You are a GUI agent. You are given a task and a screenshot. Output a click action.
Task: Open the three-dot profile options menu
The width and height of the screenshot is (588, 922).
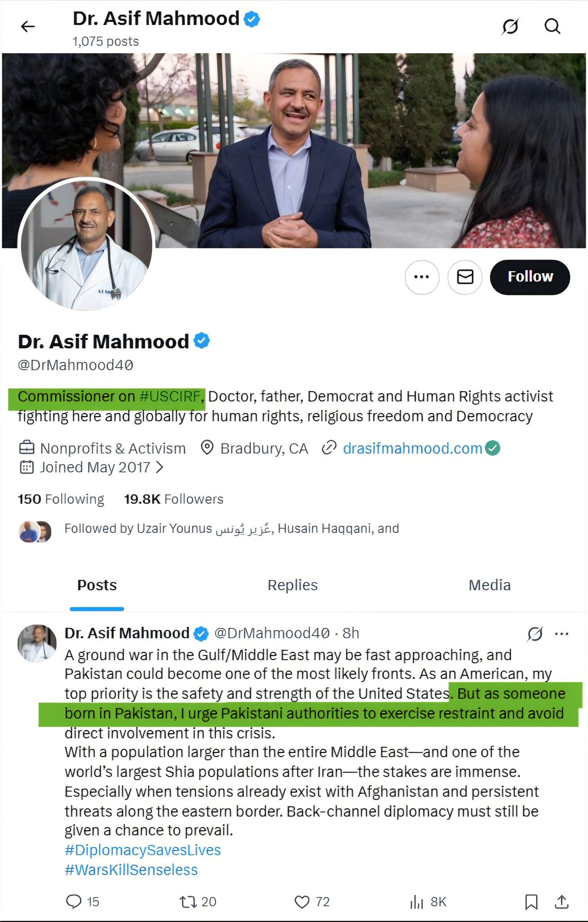tap(422, 277)
